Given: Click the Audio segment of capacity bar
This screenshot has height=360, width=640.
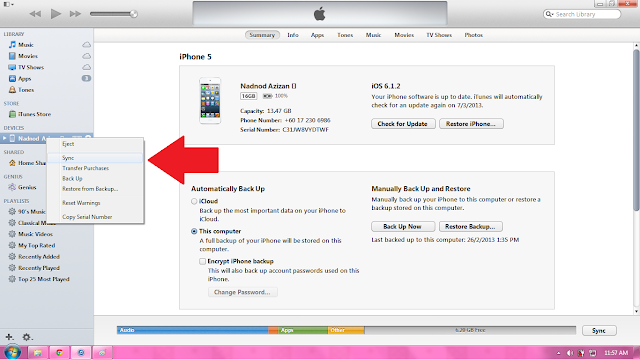Looking at the screenshot, I should point(193,330).
